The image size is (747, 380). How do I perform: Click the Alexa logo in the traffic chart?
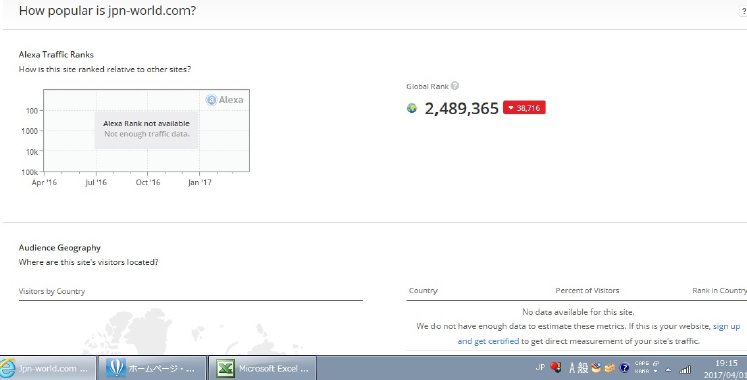[x=224, y=100]
